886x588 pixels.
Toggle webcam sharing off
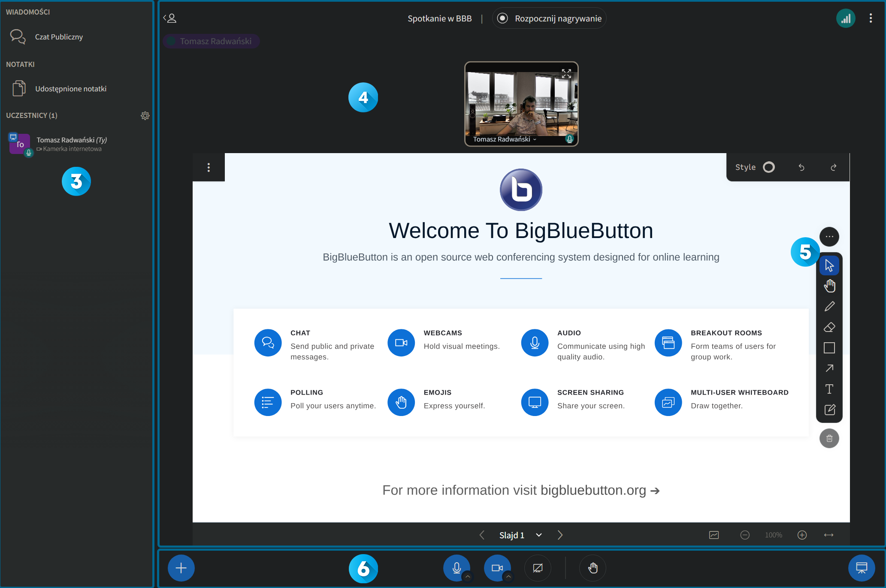point(497,568)
